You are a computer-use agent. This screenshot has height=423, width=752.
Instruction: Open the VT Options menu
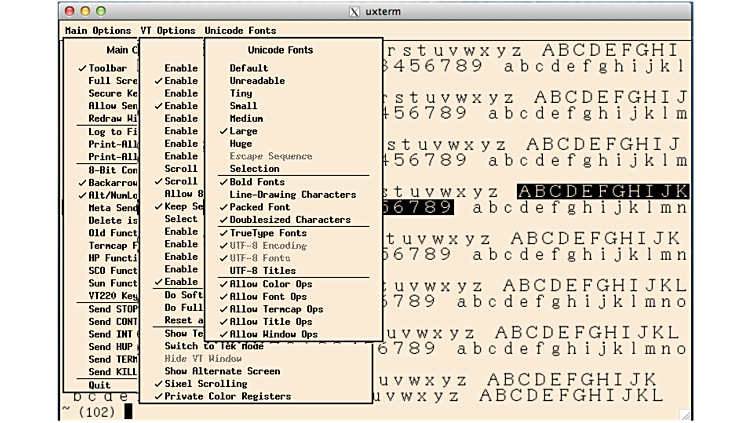tap(167, 31)
